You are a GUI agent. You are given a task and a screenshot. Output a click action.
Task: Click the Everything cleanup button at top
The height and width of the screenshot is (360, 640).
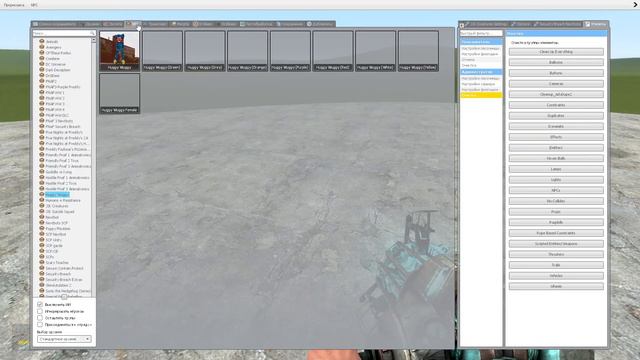(556, 52)
